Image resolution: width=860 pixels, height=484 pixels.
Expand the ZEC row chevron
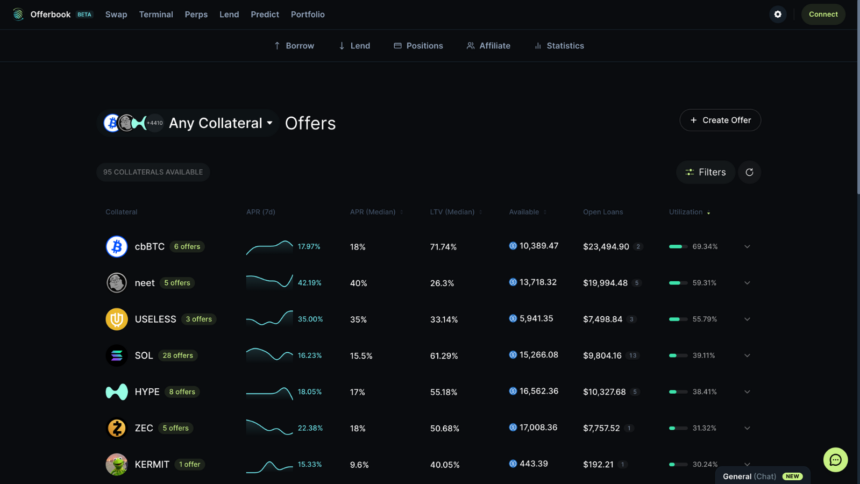[747, 428]
